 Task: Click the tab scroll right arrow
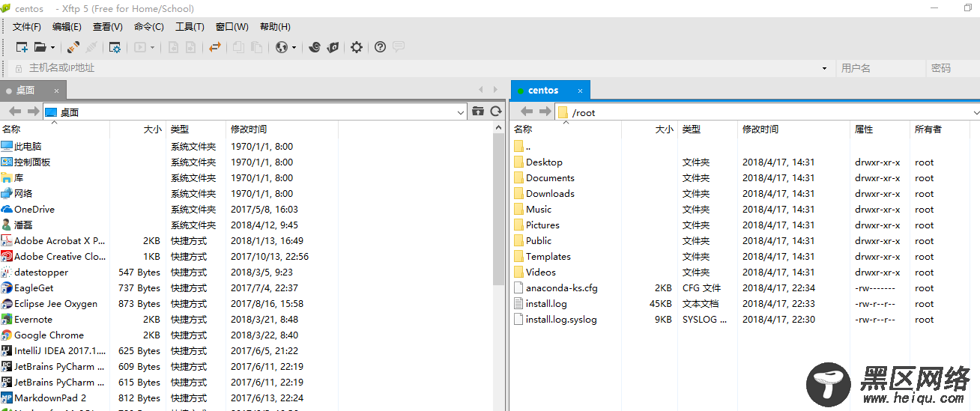(496, 90)
